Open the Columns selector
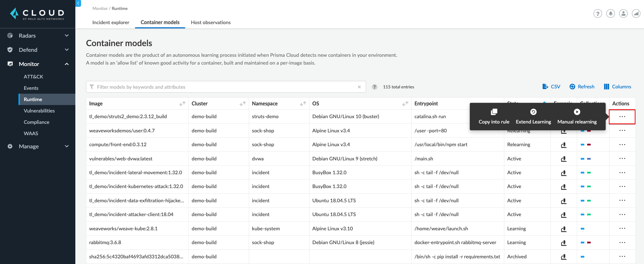 [x=617, y=87]
